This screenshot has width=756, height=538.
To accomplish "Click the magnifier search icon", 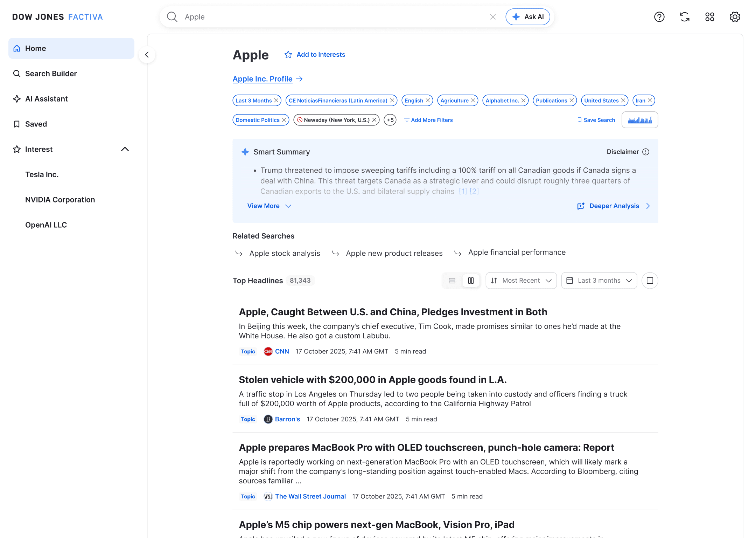I will coord(172,17).
